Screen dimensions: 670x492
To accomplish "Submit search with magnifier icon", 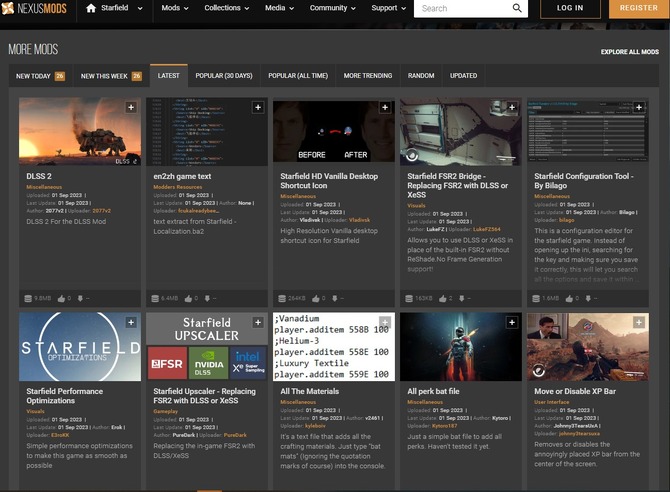I will pos(517,8).
